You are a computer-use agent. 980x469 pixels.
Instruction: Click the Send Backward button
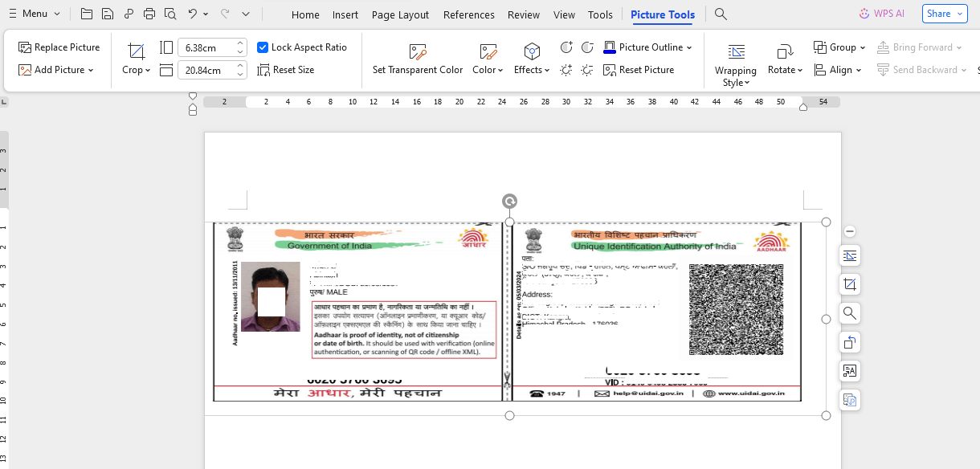(x=922, y=70)
